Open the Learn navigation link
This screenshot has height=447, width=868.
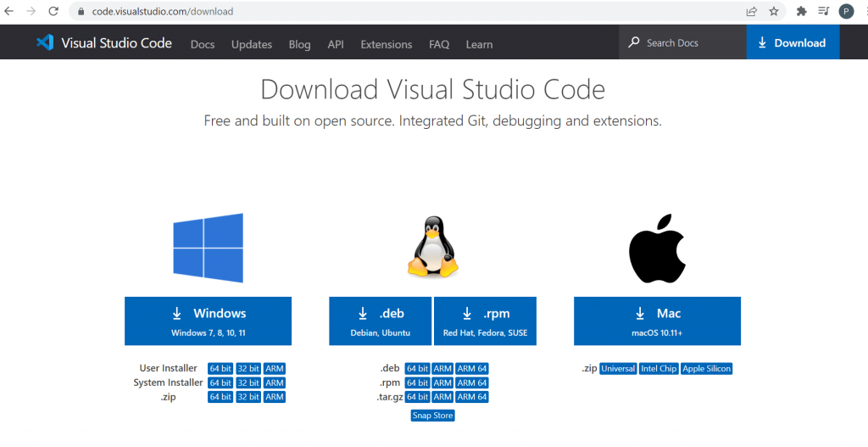pyautogui.click(x=480, y=44)
